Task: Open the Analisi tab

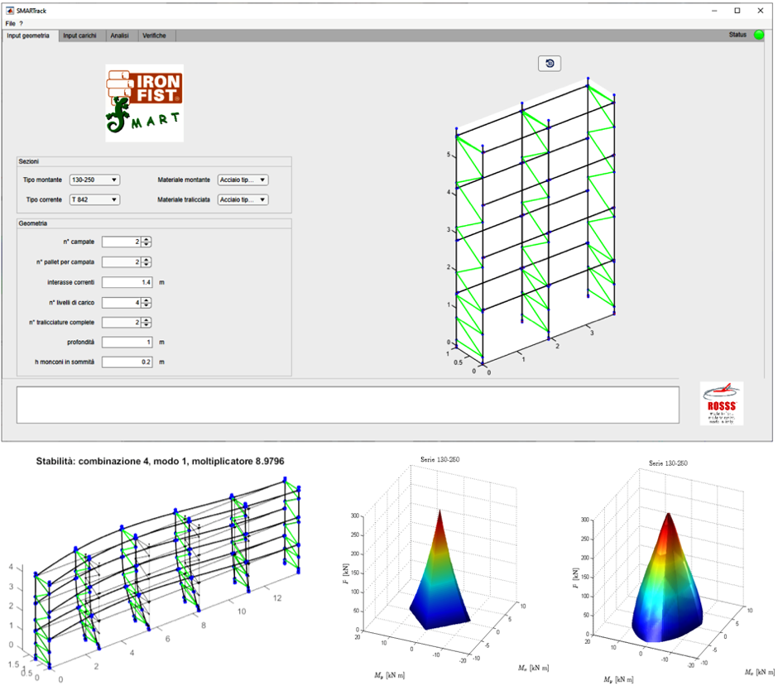Action: tap(119, 36)
